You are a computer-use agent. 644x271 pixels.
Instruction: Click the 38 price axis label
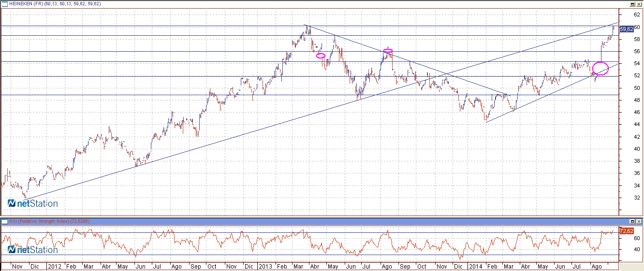637,161
